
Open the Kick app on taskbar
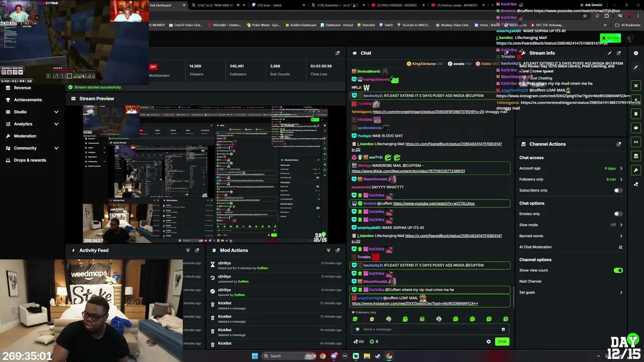[x=356, y=356]
